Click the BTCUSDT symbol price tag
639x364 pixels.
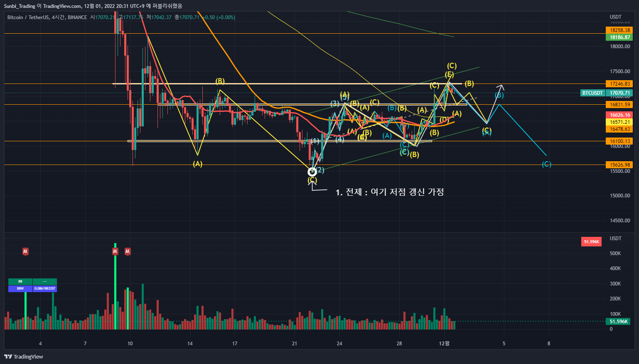[592, 93]
